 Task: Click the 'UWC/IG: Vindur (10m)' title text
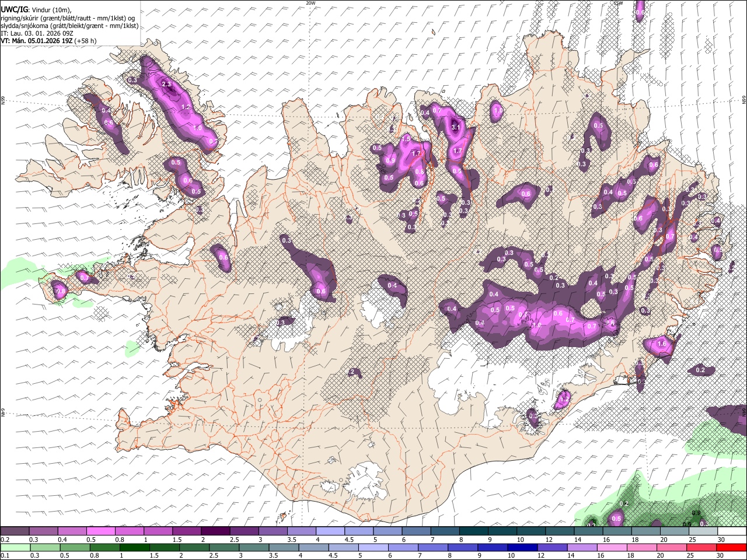36,9
